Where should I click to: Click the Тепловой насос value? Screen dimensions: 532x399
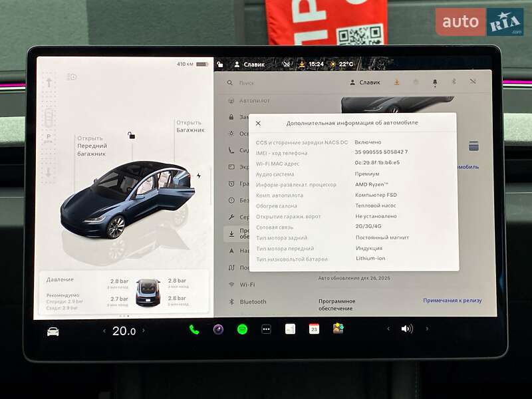(x=376, y=205)
